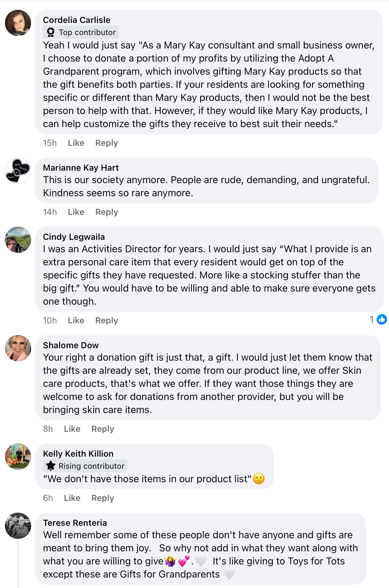The width and height of the screenshot is (389, 588).
Task: Like Marianne Kay Hart's comment
Action: tap(76, 212)
